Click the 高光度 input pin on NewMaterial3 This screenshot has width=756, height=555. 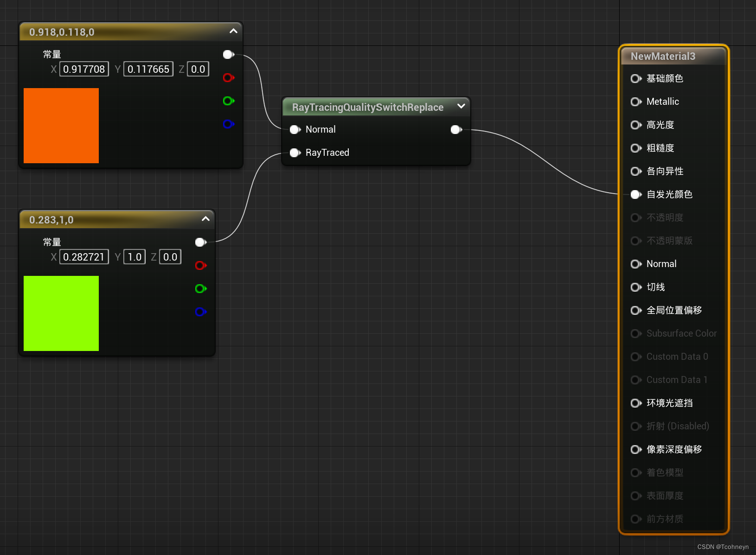point(636,125)
